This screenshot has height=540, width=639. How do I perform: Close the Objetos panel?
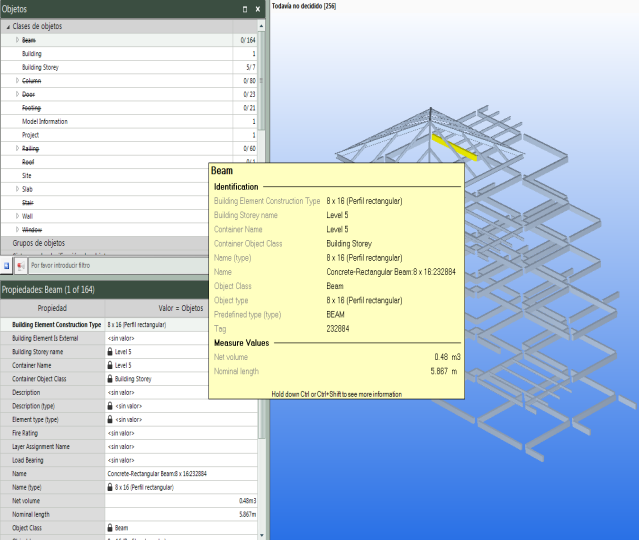point(257,8)
